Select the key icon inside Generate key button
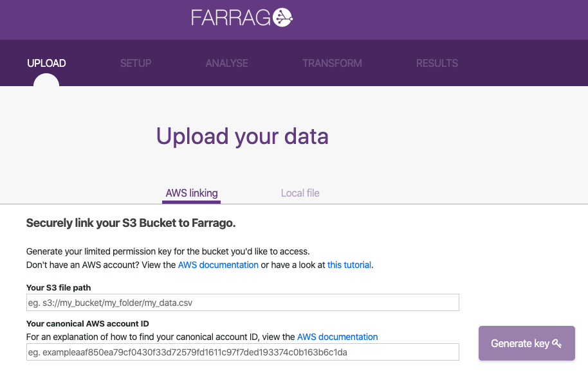Viewport: 588px width, 376px height. point(556,343)
